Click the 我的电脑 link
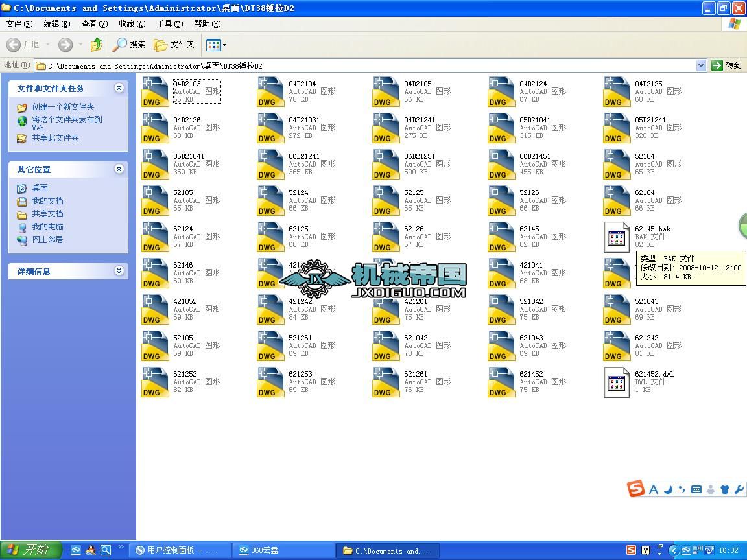The width and height of the screenshot is (747, 560). [47, 227]
